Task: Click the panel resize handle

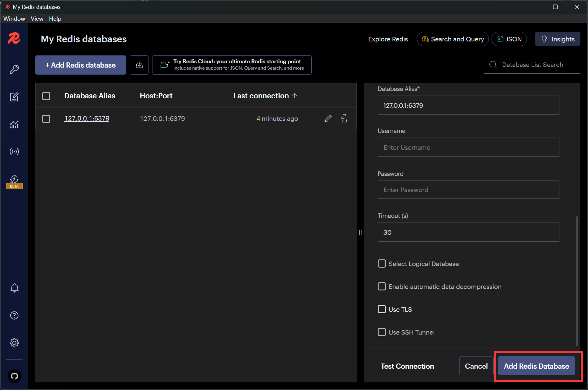Action: tap(360, 233)
